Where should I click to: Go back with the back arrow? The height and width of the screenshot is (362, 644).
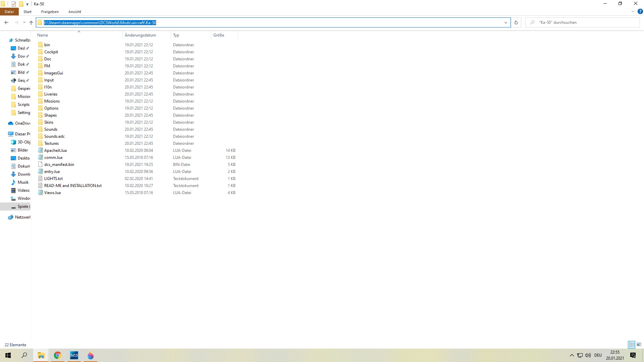(x=6, y=22)
